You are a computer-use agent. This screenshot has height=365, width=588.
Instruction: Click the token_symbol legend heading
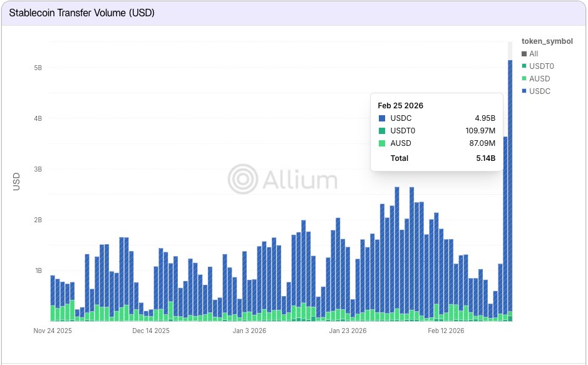click(x=547, y=41)
